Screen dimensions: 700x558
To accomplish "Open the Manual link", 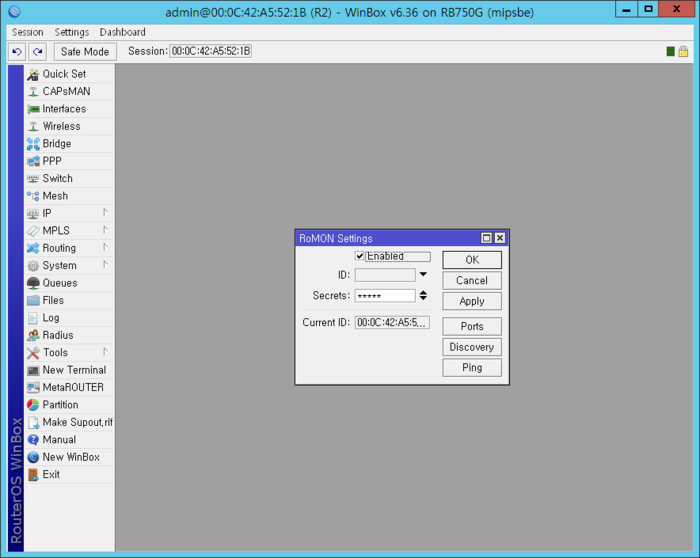I will click(x=69, y=439).
